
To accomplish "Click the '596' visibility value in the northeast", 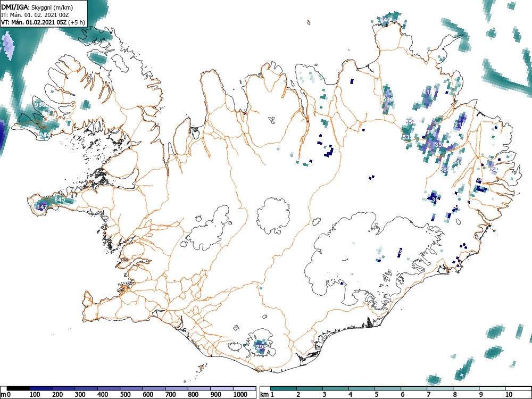I will [387, 99].
